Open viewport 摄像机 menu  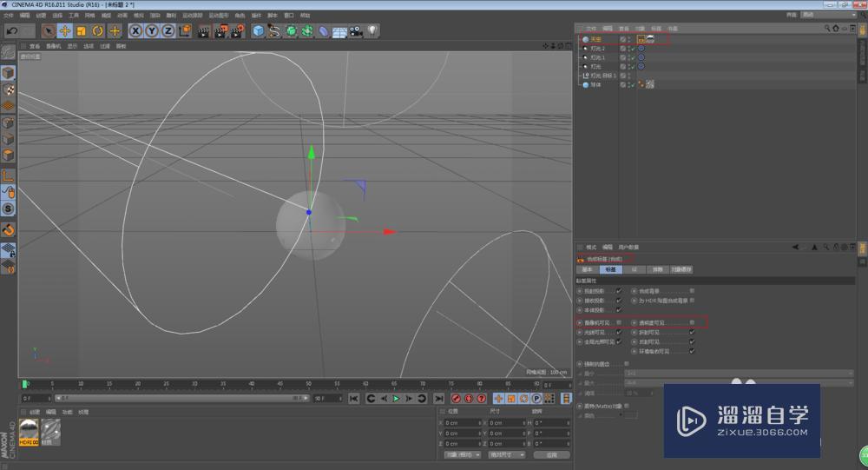click(x=54, y=47)
